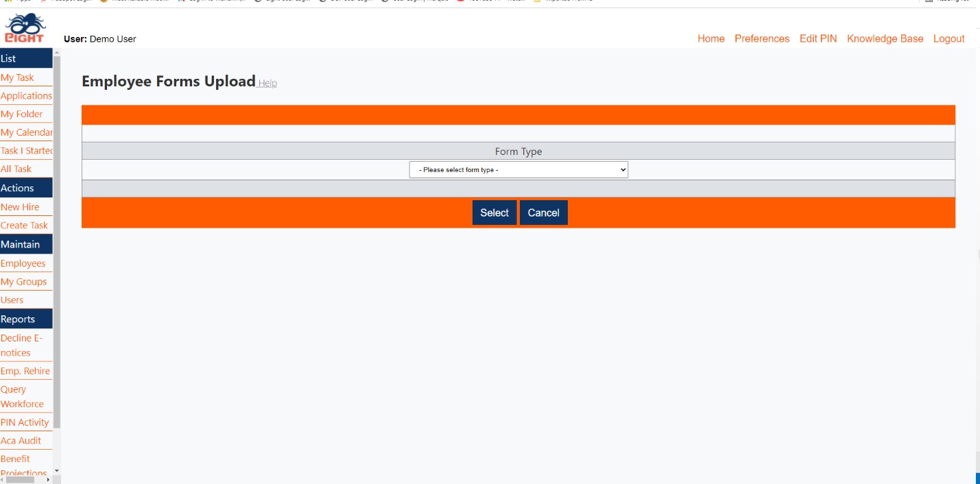
Task: Open My Task in sidebar
Action: [x=17, y=77]
